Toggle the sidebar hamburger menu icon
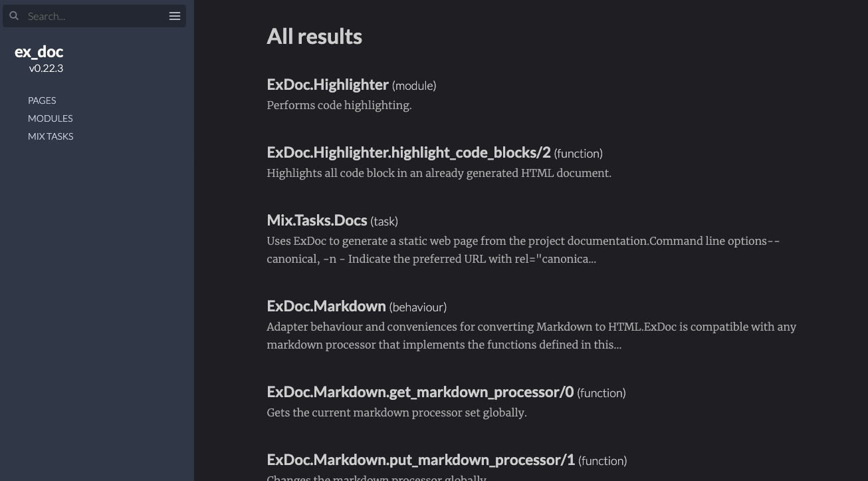 pyautogui.click(x=175, y=16)
